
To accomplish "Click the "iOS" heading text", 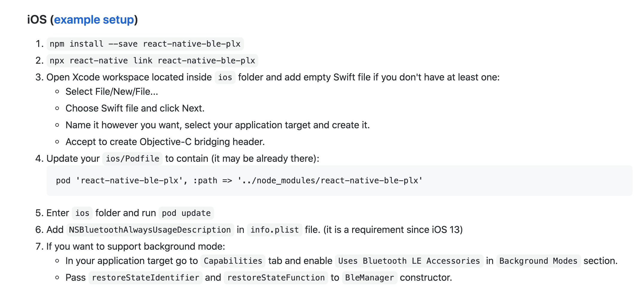I will pyautogui.click(x=37, y=19).
